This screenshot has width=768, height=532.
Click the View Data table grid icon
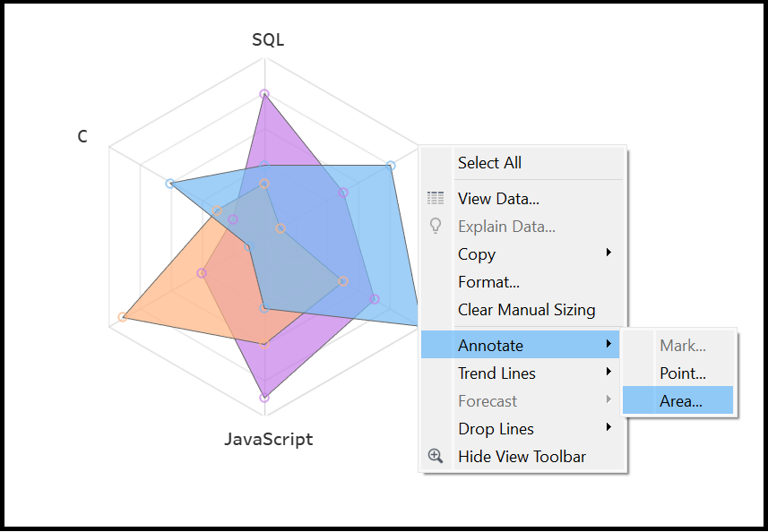(436, 199)
